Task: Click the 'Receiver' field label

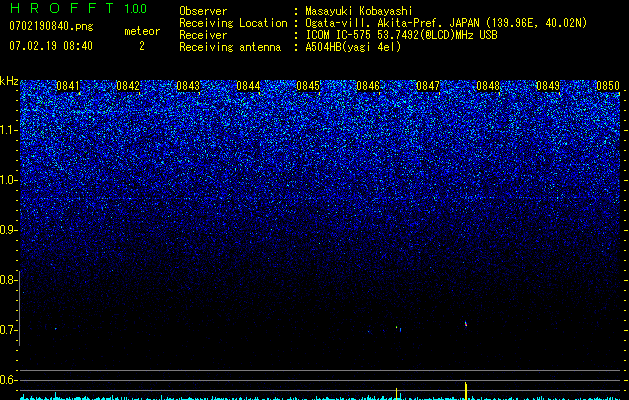Action: (203, 35)
